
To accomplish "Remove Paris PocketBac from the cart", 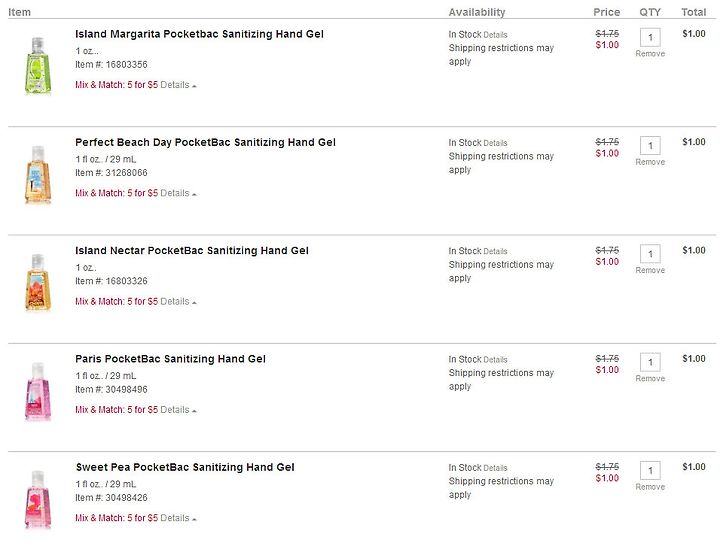I will 650,378.
